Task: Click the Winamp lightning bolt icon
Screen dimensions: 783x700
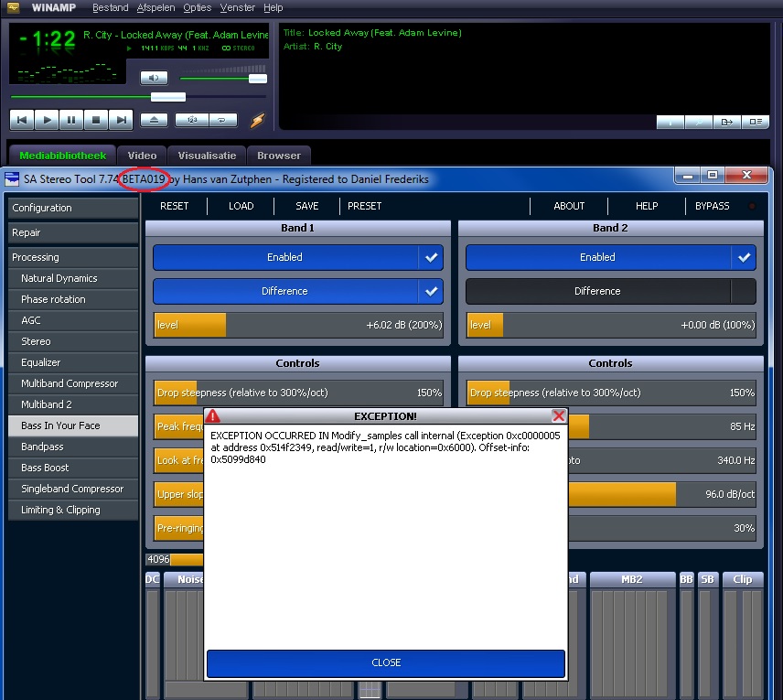Action: click(257, 120)
